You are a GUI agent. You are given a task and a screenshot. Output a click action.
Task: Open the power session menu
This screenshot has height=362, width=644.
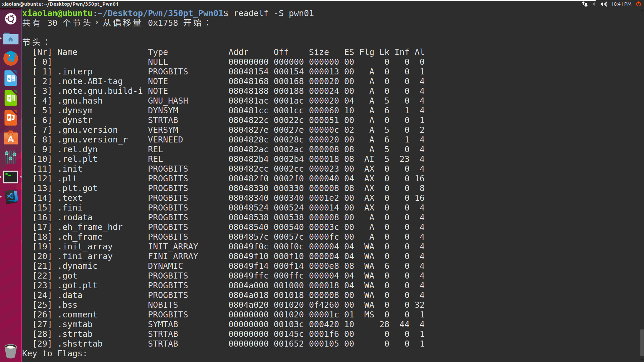click(639, 4)
